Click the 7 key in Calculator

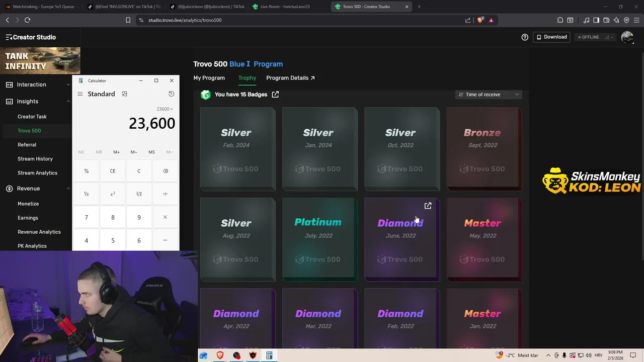pyautogui.click(x=86, y=217)
